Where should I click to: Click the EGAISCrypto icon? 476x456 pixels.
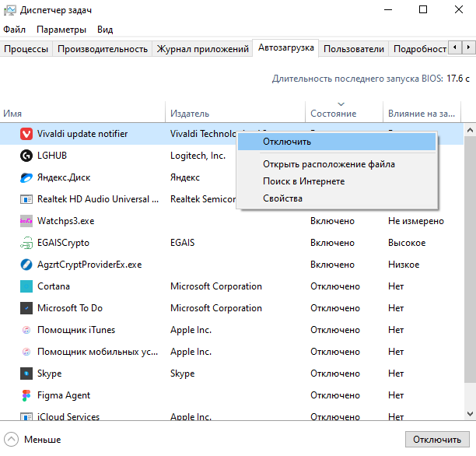pos(26,243)
